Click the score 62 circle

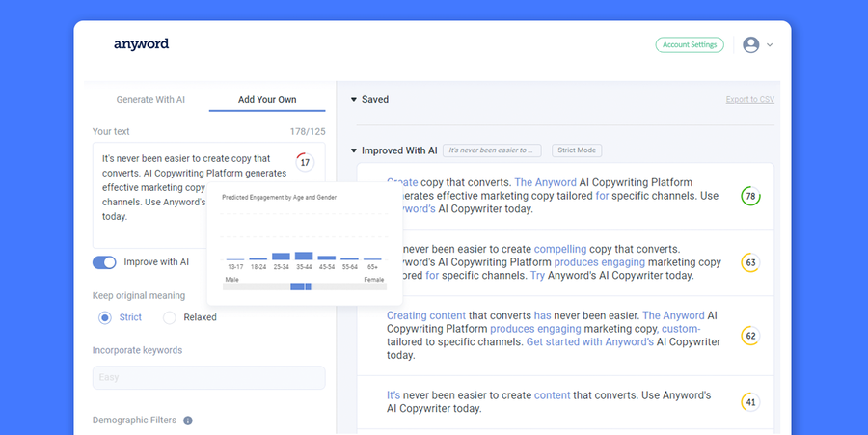click(750, 336)
